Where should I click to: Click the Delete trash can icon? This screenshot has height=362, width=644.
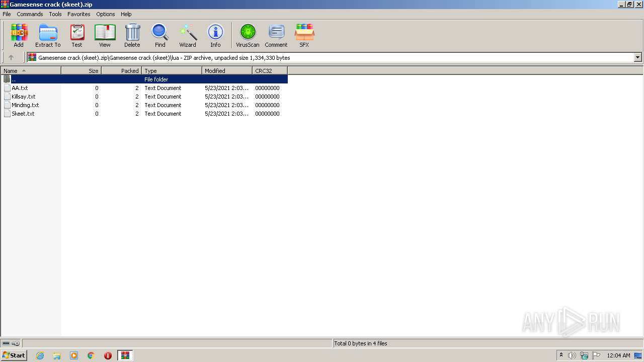132,35
